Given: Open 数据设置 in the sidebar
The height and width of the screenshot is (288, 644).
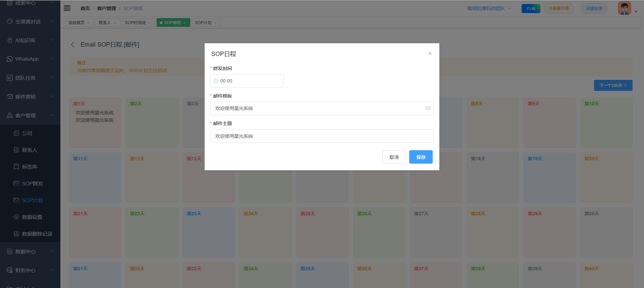Looking at the screenshot, I should 30,217.
